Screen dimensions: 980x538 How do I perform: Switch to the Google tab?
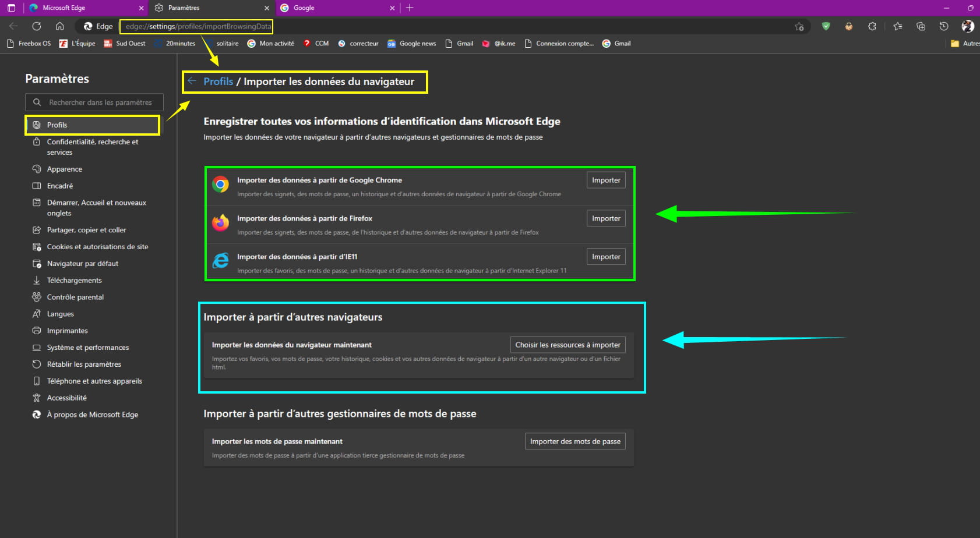click(337, 8)
